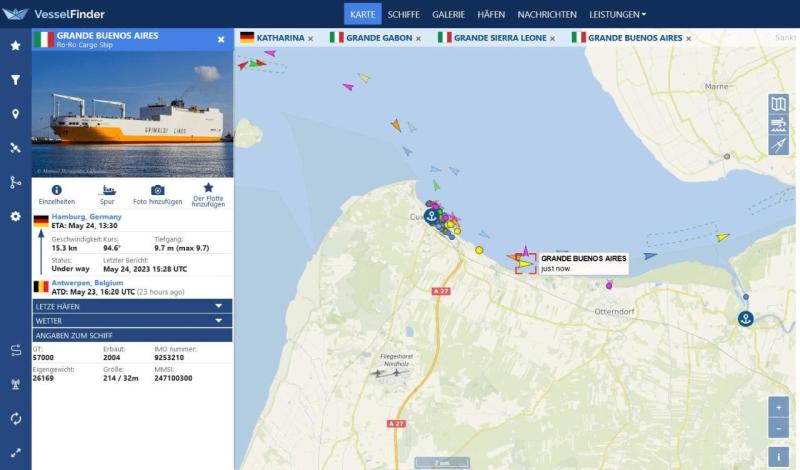Show the ship track via Spur
Viewport: 800px width, 470px height.
107,190
